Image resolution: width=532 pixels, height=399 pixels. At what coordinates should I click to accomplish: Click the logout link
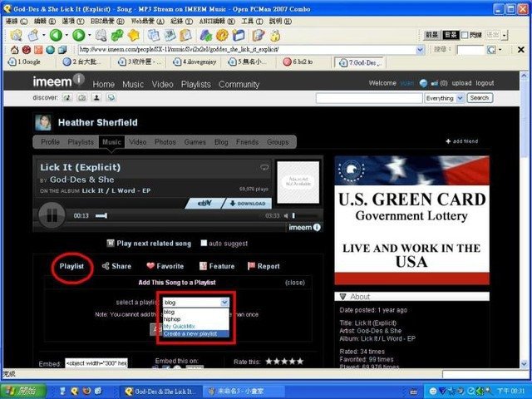click(x=485, y=83)
